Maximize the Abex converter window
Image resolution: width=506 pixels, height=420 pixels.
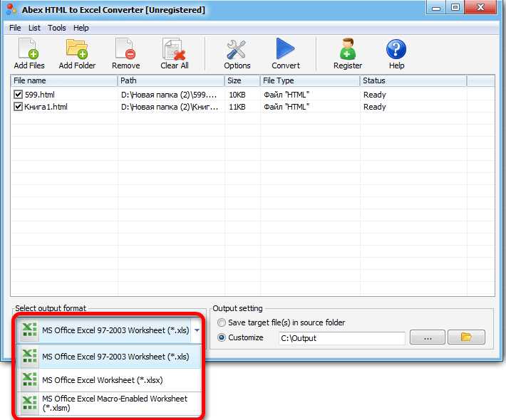click(455, 7)
